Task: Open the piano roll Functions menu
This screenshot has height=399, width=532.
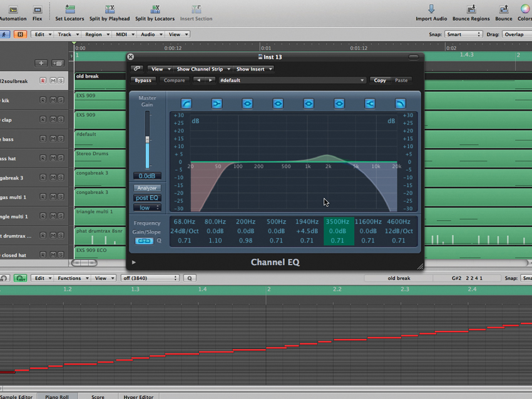Action: point(73,278)
